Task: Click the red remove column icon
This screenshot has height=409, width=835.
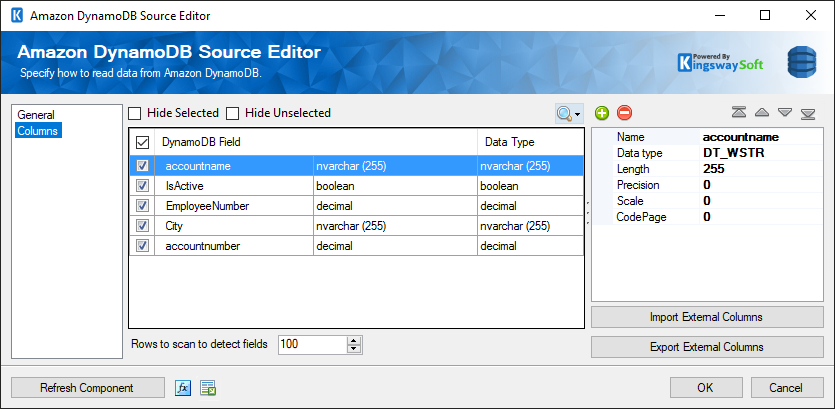Action: [x=624, y=113]
